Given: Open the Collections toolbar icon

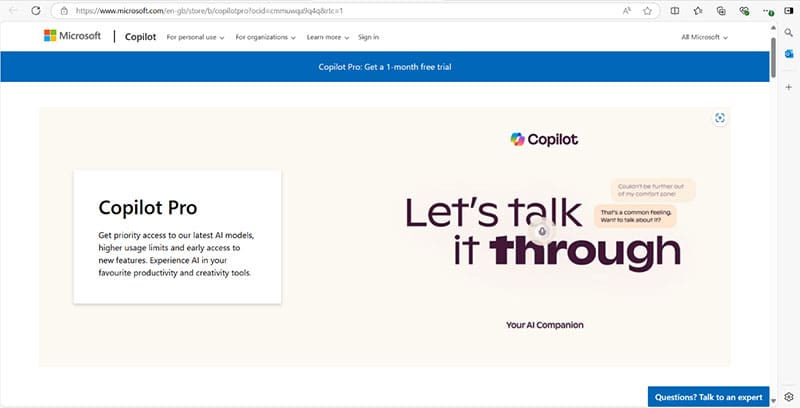Looking at the screenshot, I should pos(721,11).
